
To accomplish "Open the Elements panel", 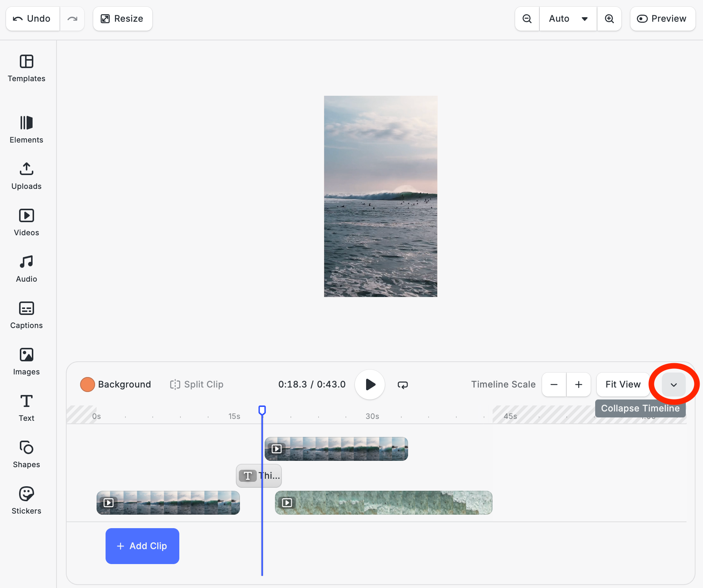I will pos(26,130).
